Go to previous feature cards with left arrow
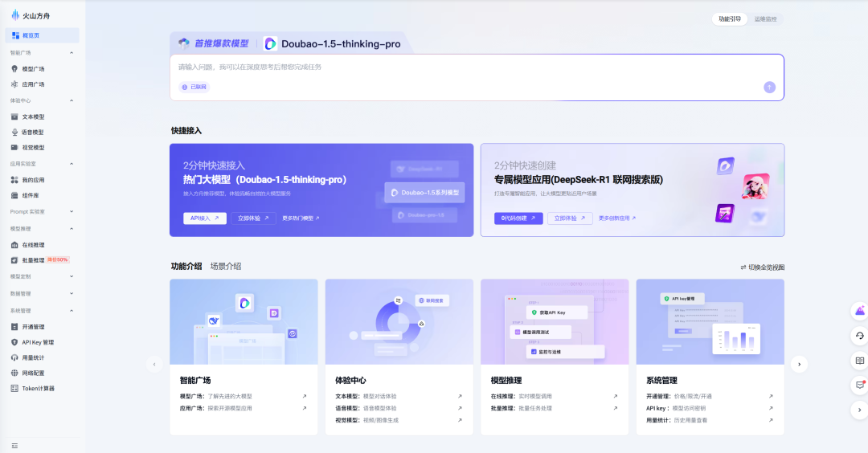This screenshot has height=453, width=868. coord(154,364)
